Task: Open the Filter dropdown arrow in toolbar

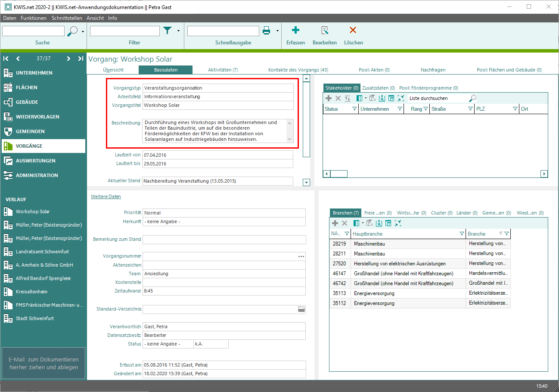Action: 178,31
